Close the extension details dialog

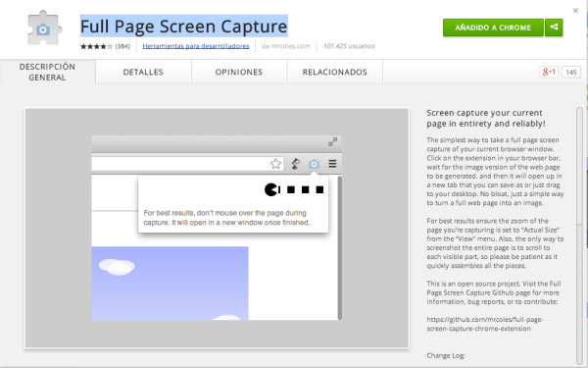575,11
